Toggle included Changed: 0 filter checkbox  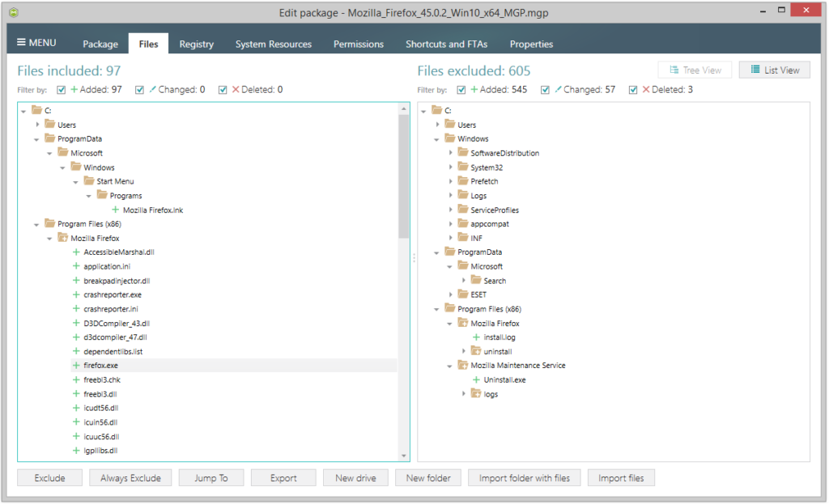pos(139,90)
